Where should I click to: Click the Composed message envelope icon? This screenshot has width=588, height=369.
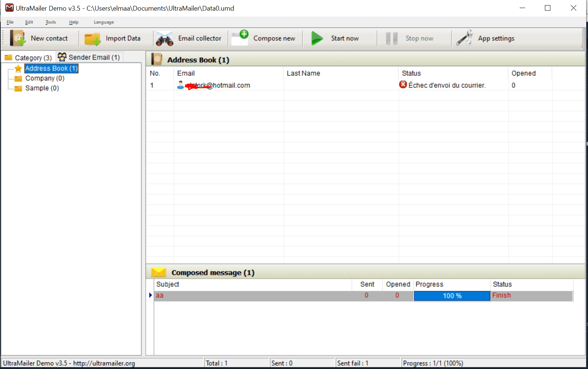159,272
